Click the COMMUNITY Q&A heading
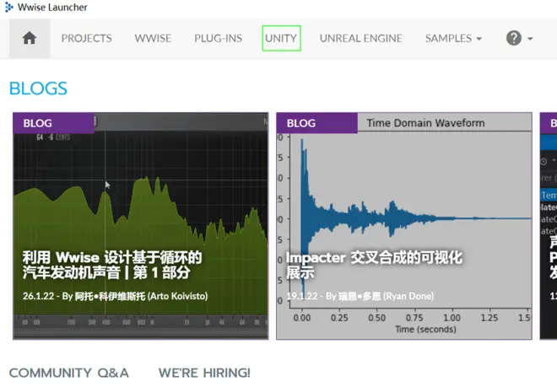 pyautogui.click(x=69, y=373)
